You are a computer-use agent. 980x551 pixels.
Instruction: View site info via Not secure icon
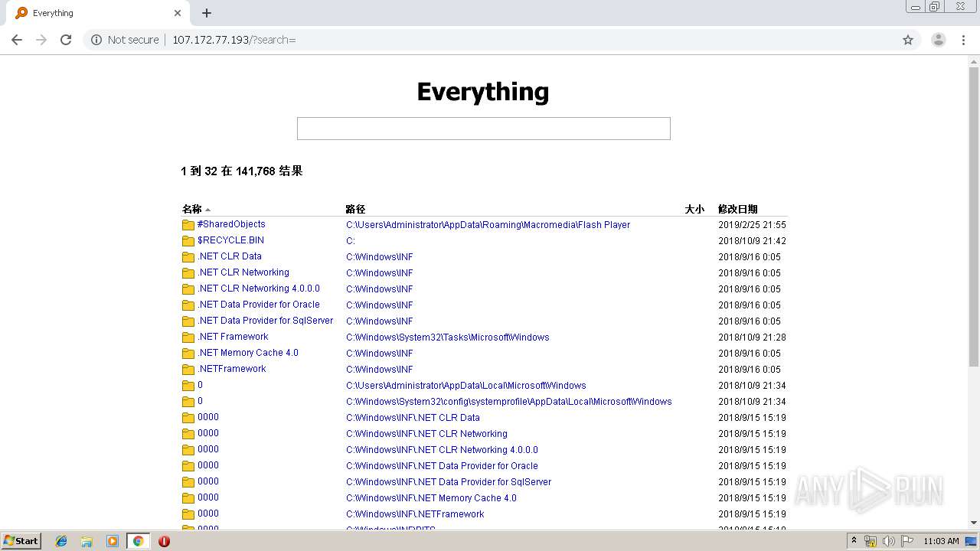pyautogui.click(x=96, y=40)
